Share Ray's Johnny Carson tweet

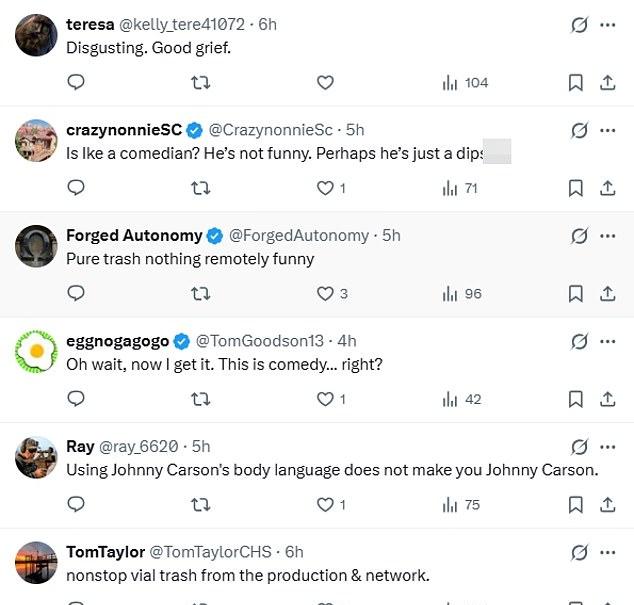pos(607,504)
